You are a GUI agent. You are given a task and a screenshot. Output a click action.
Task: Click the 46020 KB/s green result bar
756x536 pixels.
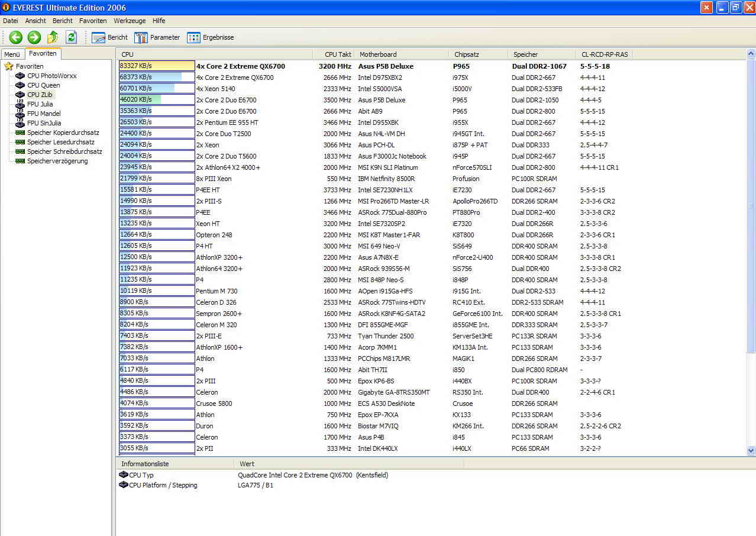click(157, 99)
